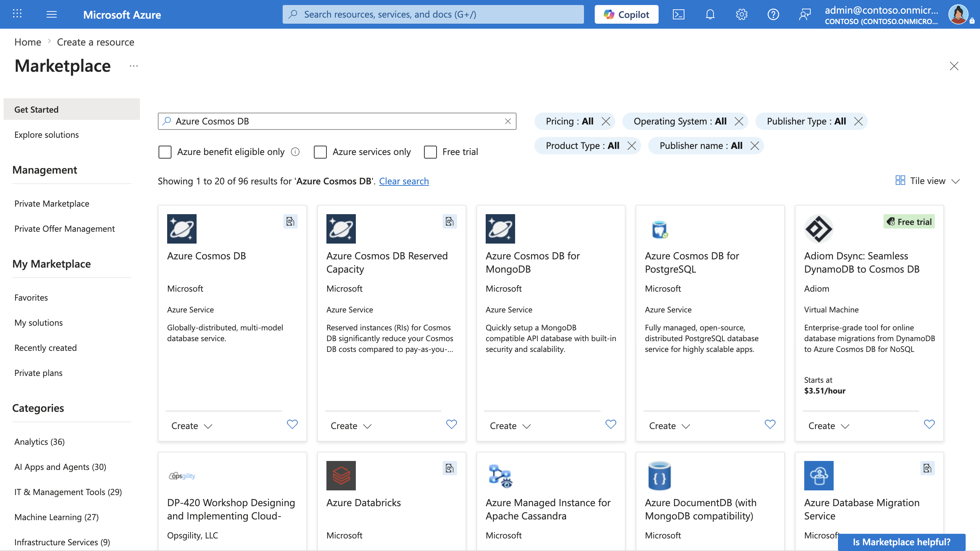This screenshot has height=551, width=980.
Task: Go to Home breadcrumb
Action: tap(27, 42)
